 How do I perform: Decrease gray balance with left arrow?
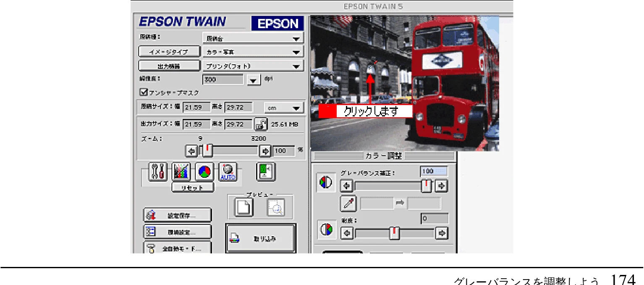click(x=346, y=186)
